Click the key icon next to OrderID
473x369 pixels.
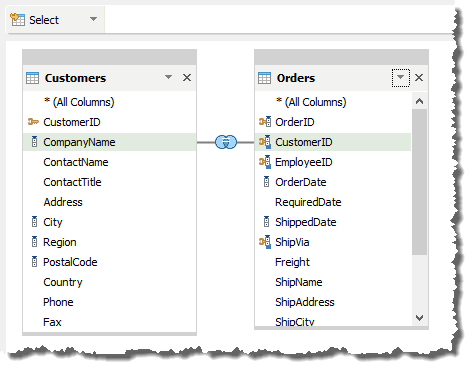coord(265,122)
